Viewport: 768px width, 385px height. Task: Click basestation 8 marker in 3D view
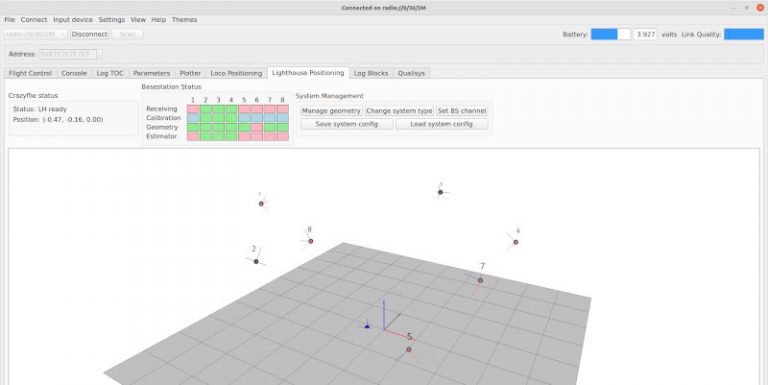click(x=311, y=241)
